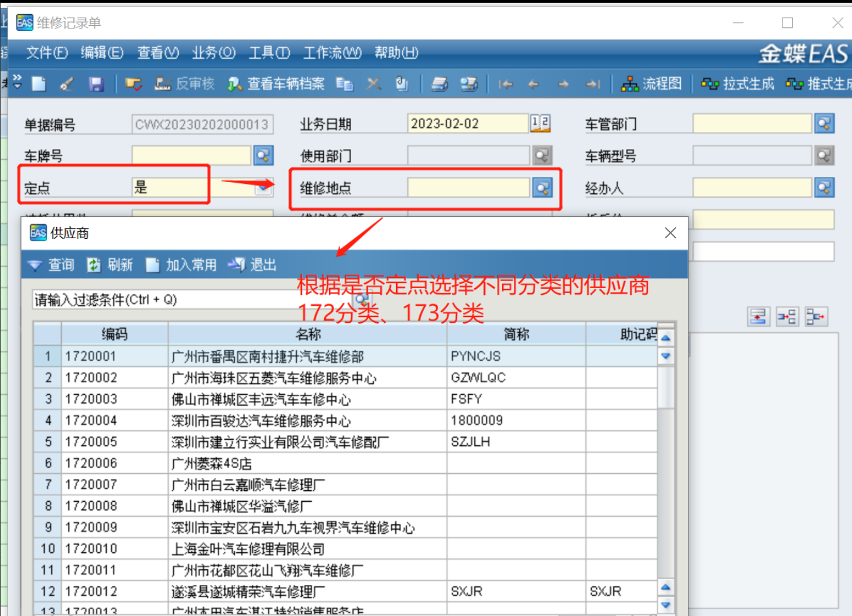The width and height of the screenshot is (852, 616).
Task: Open the 业务日期 calendar picker icon
Action: pos(541,123)
